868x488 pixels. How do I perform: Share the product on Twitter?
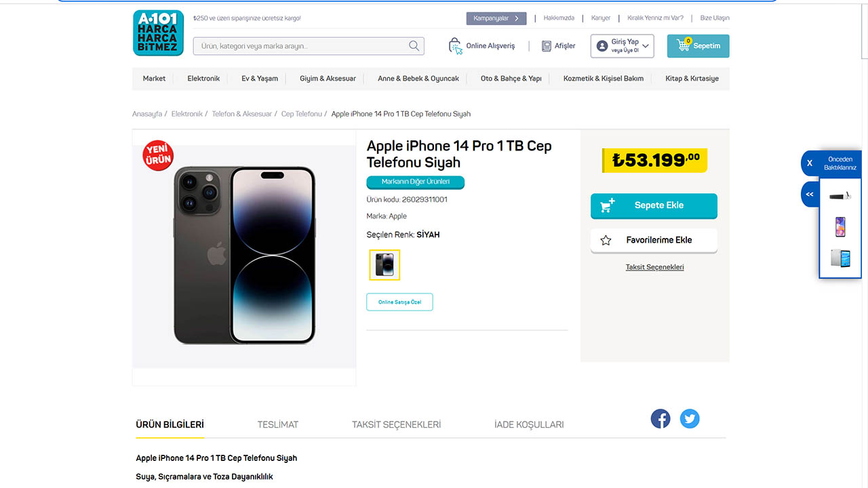pyautogui.click(x=690, y=419)
